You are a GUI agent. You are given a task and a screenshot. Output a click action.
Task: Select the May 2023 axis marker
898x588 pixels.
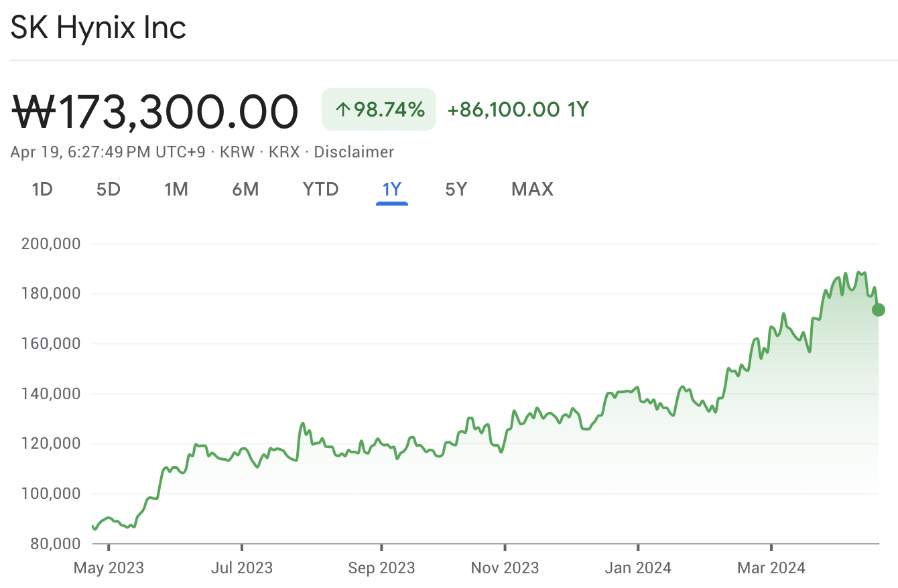click(109, 568)
